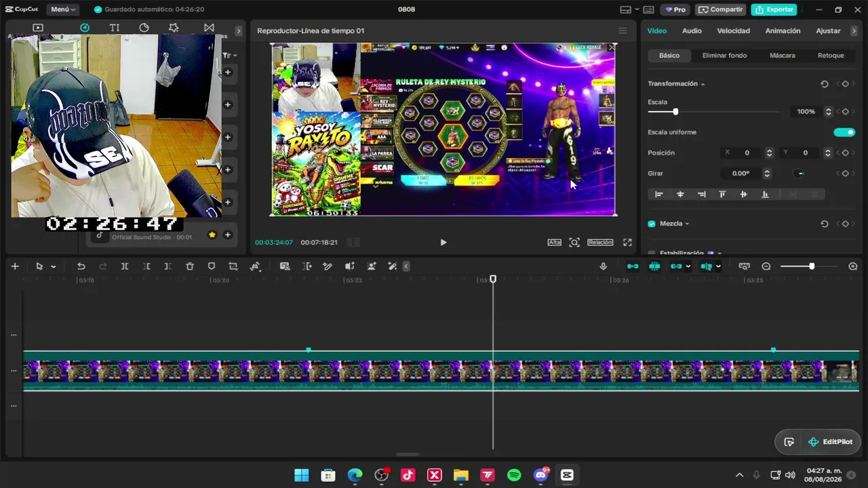Click the Crop icon in timeline toolbar
The image size is (868, 488).
[233, 266]
